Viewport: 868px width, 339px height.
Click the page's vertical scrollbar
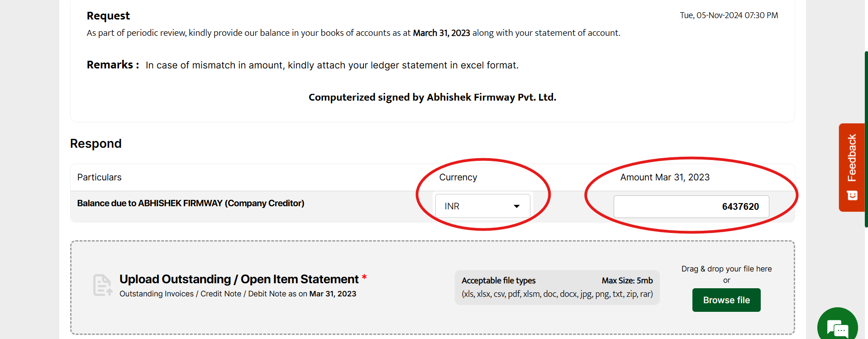click(x=866, y=136)
